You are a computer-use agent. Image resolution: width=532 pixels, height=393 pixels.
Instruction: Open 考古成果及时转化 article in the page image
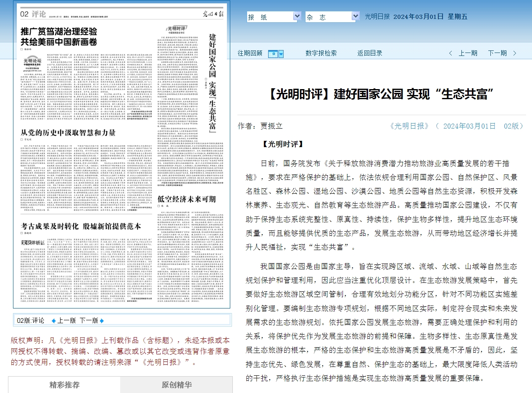(81, 226)
